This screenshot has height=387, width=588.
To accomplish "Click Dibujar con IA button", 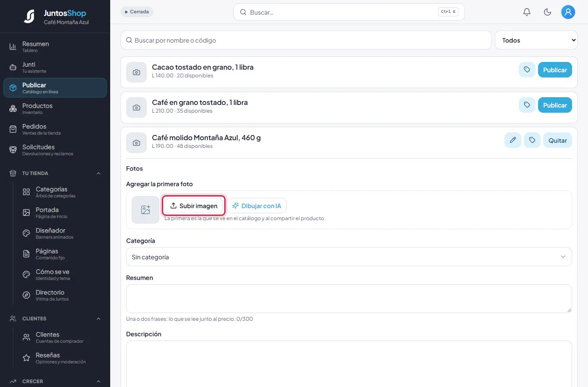I will pyautogui.click(x=257, y=206).
